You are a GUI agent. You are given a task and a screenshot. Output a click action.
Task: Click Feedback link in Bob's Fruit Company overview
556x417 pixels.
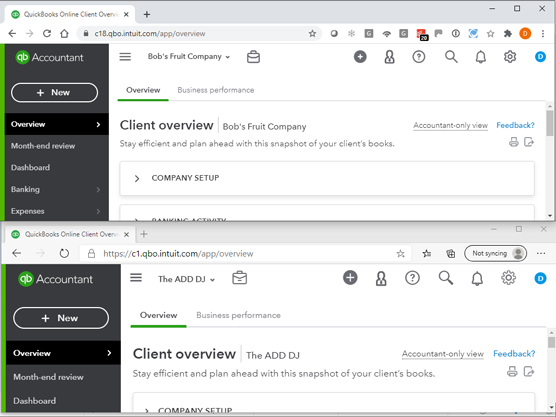coord(515,125)
